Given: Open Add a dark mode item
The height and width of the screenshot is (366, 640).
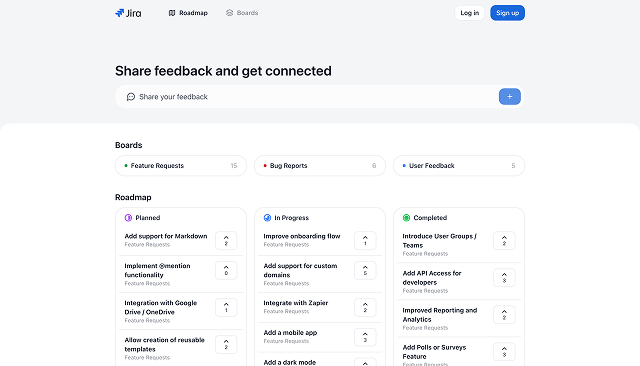Looking at the screenshot, I should 290,362.
